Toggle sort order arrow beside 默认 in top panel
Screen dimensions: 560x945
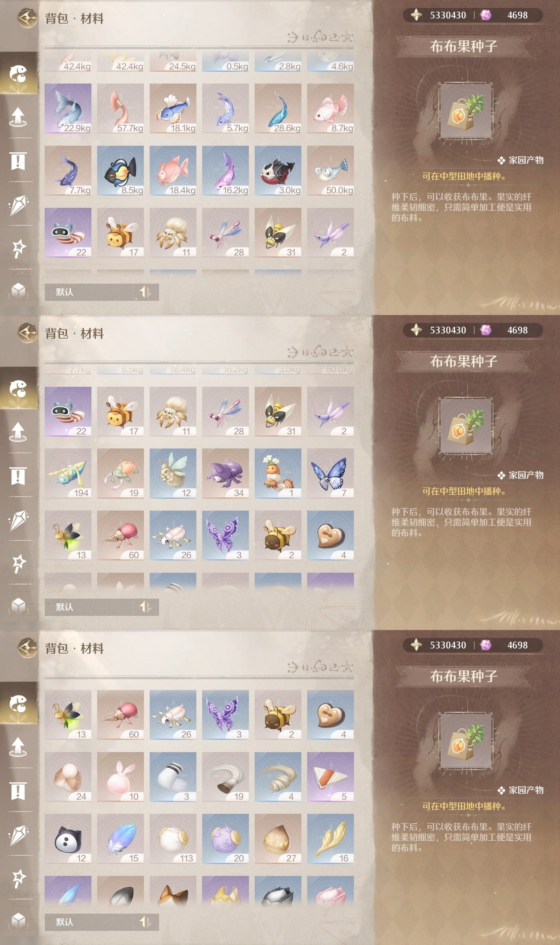click(x=145, y=292)
